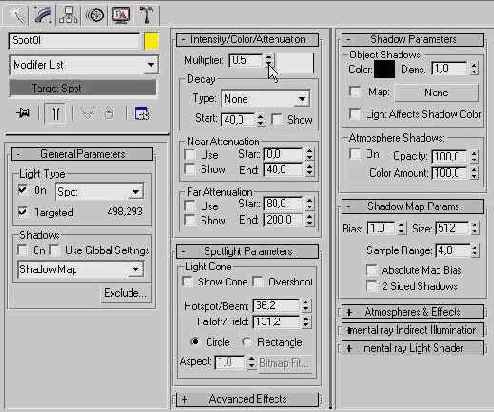Select Target Spot in modifier stack
Viewport: 494px width, 412px height.
point(83,88)
